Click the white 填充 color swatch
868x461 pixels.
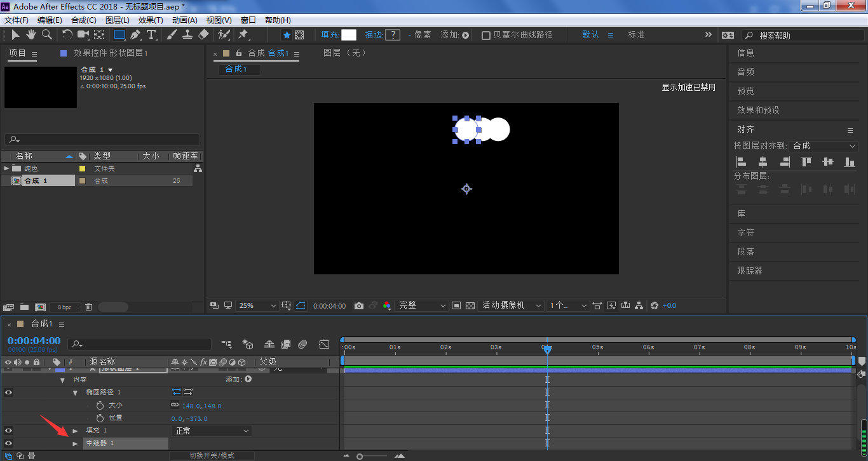pyautogui.click(x=348, y=35)
